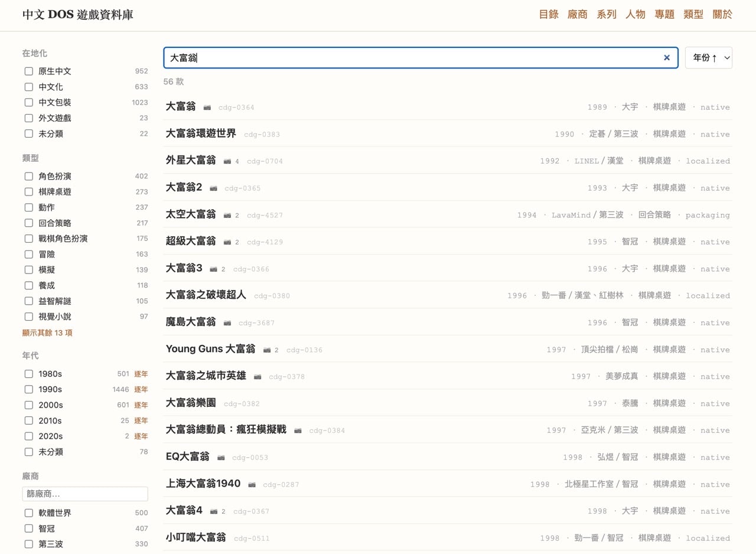
Task: Open the 大富翁樂園 game entry
Action: (191, 403)
